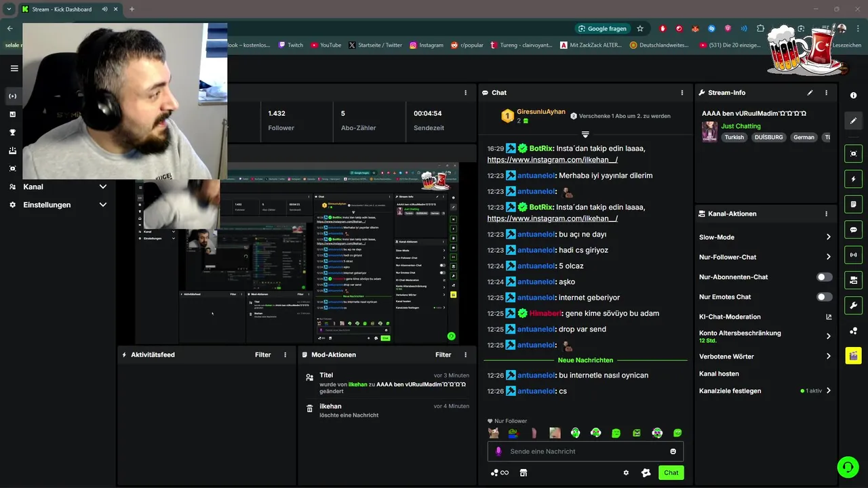Screen dimensions: 868x488
Task: Click in the Sende eine Nachricht field
Action: [585, 451]
